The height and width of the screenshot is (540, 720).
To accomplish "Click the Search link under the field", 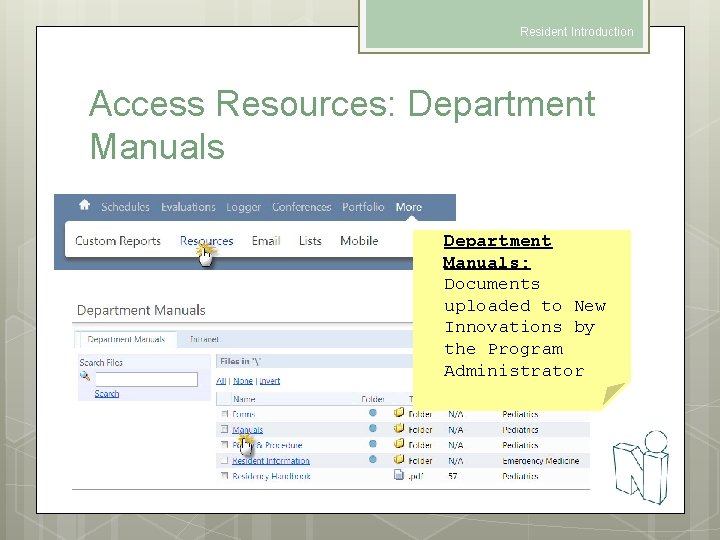I will [x=107, y=394].
